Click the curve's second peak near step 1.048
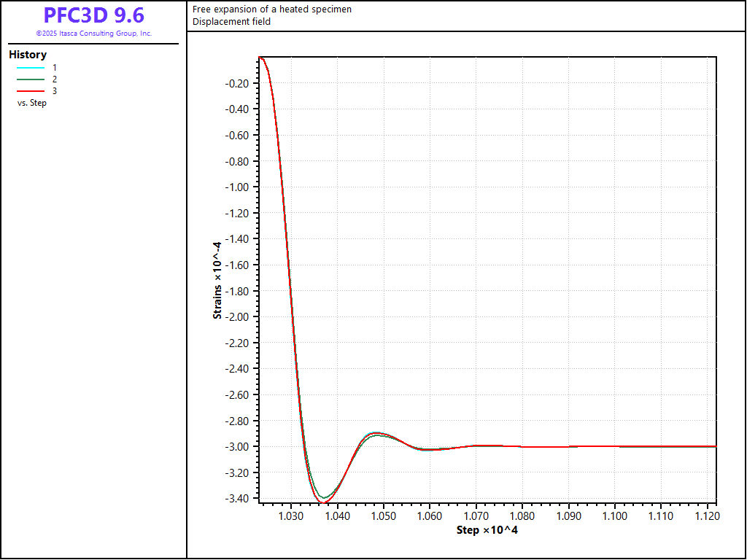The width and height of the screenshot is (747, 560). [x=376, y=433]
